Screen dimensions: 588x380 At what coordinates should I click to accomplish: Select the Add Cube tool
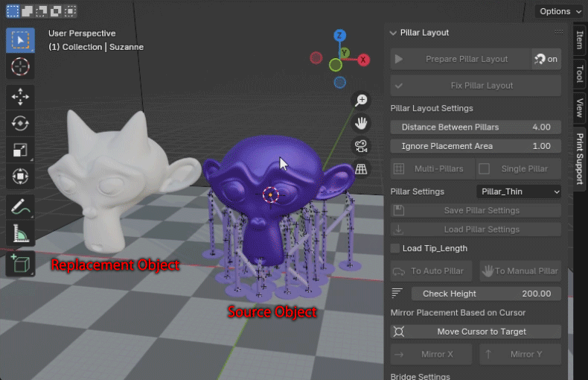(20, 264)
